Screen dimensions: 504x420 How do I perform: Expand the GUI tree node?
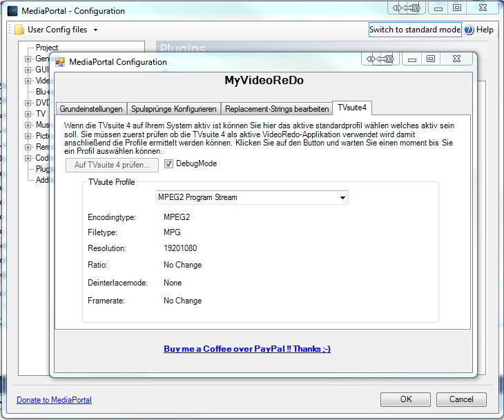tap(28, 70)
